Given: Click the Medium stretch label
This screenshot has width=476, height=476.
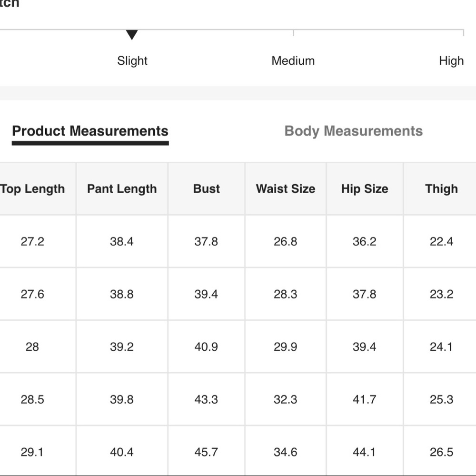Looking at the screenshot, I should point(293,61).
